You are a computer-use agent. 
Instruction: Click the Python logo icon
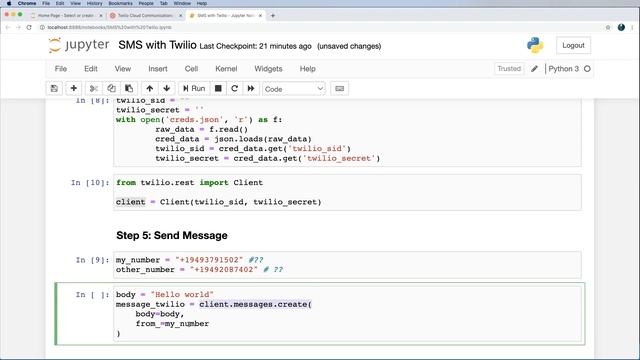coord(535,45)
